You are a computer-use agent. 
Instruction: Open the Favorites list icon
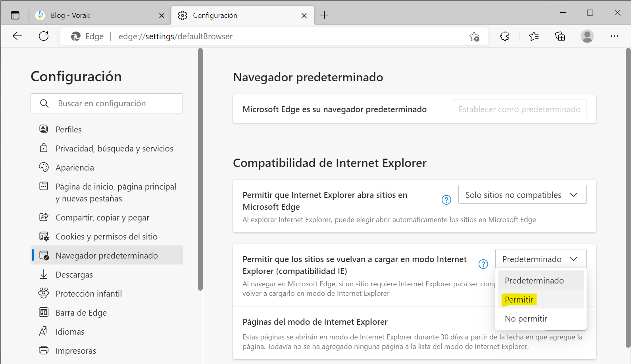(x=534, y=36)
